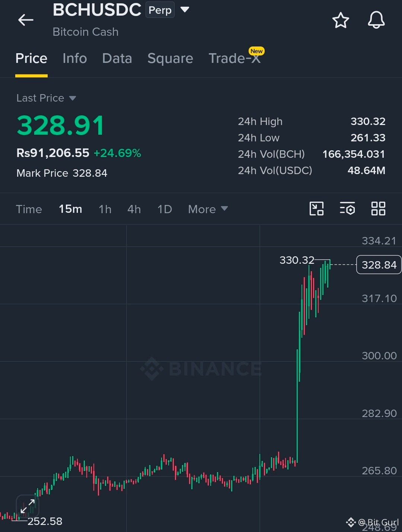Open the four-square grid layout icon
Screen dimensions: 402x532
(x=378, y=209)
